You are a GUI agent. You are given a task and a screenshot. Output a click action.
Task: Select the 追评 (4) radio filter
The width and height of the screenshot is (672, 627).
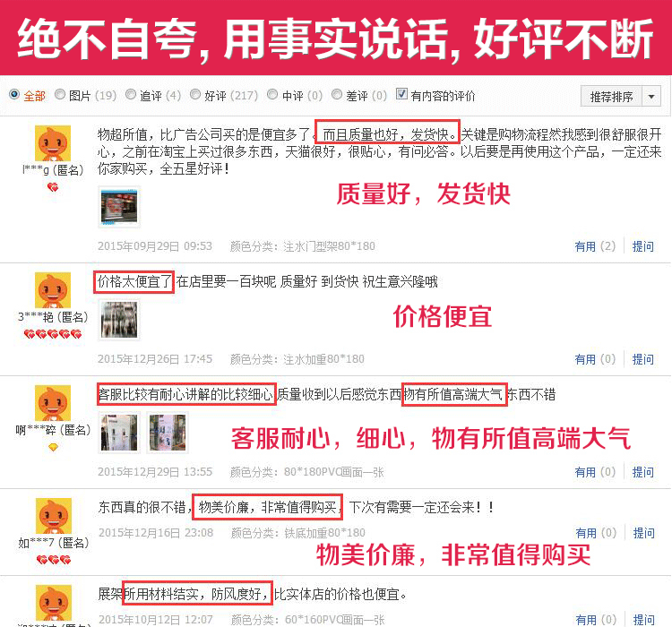[x=131, y=94]
